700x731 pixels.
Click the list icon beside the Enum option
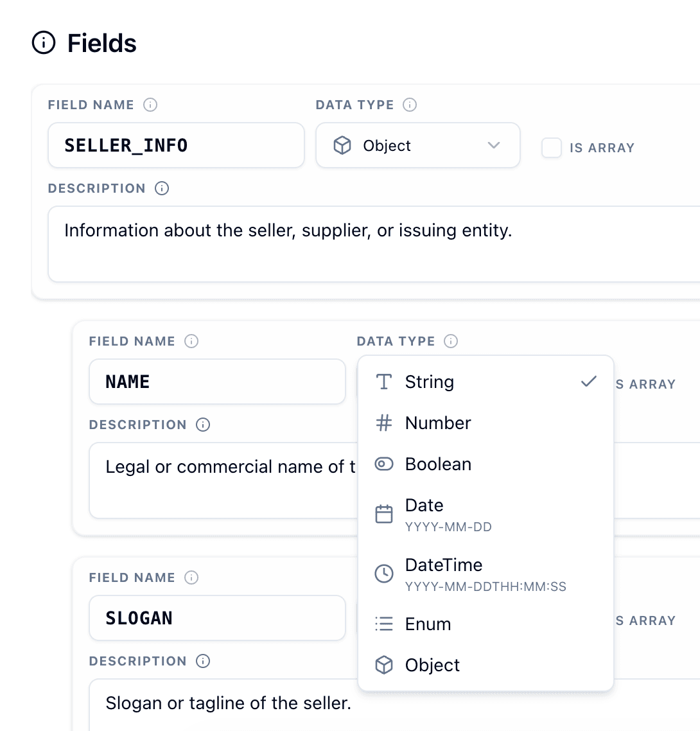coord(383,624)
